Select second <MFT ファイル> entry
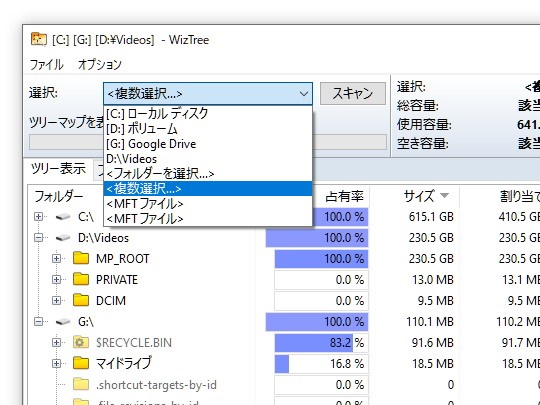The image size is (540, 405). click(x=208, y=218)
